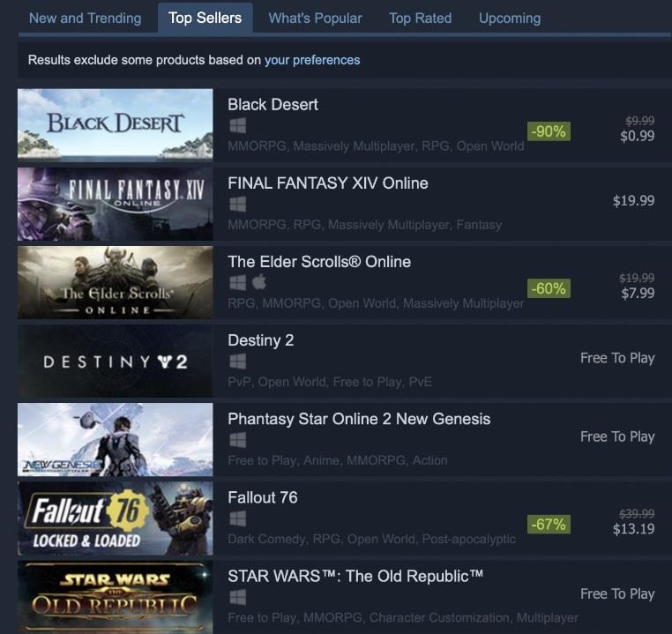
Task: Click the $7.99 Elder Scrolls Online price
Action: 637,294
